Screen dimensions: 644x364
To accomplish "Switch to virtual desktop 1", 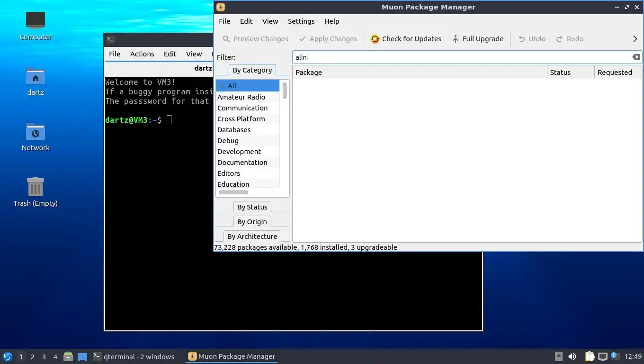I will point(21,356).
